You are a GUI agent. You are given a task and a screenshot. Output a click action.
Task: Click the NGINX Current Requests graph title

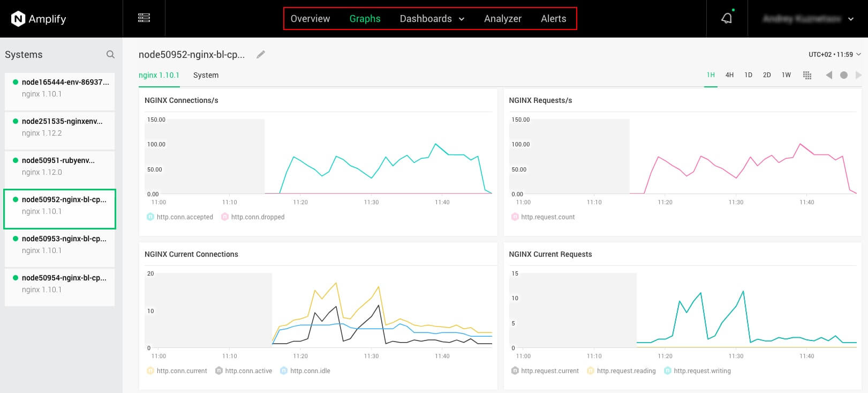click(x=550, y=254)
